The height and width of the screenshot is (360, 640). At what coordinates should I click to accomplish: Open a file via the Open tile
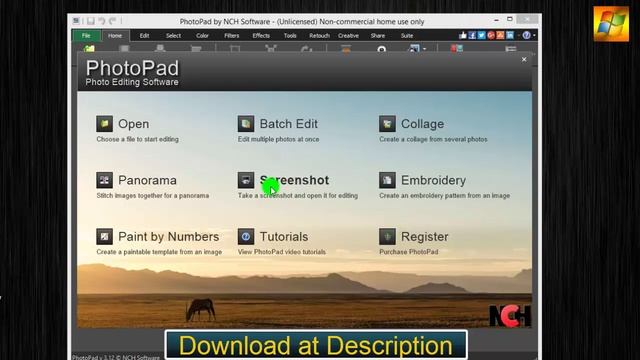[122, 124]
